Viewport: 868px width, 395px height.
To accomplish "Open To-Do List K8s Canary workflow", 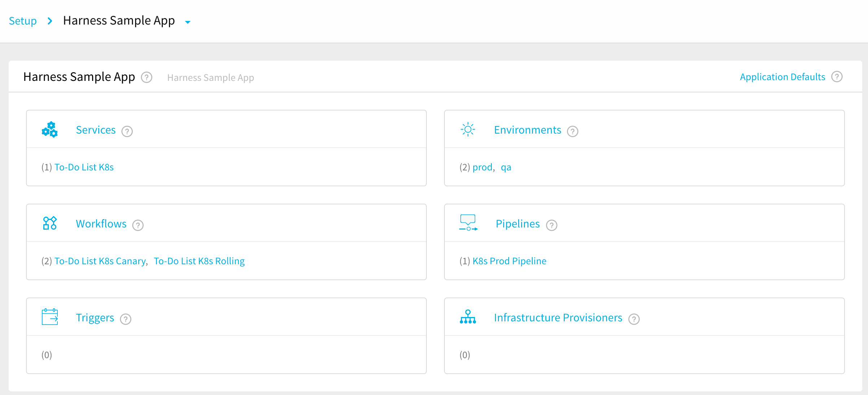I will [x=100, y=261].
